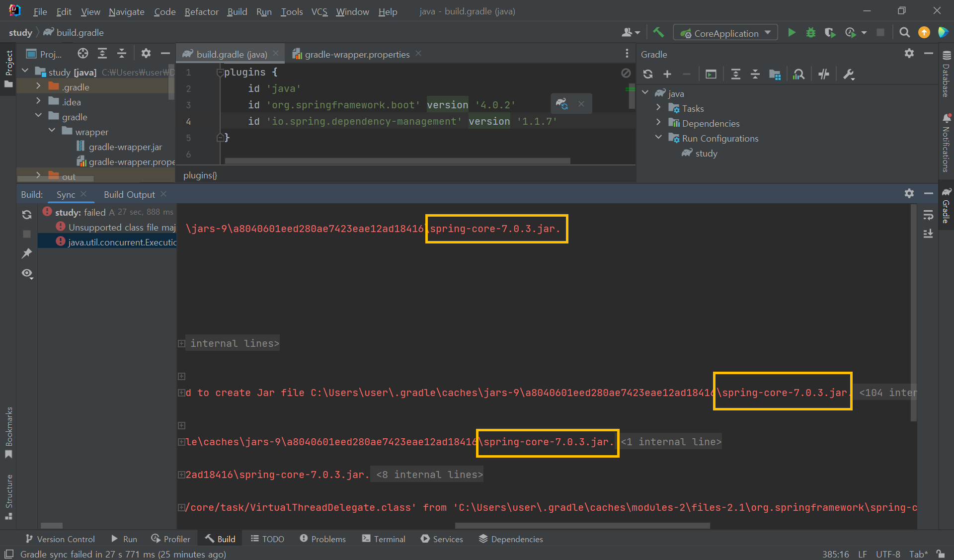Switch to the gradle-wrapper.properties editor tab
The image size is (954, 560).
coord(356,54)
